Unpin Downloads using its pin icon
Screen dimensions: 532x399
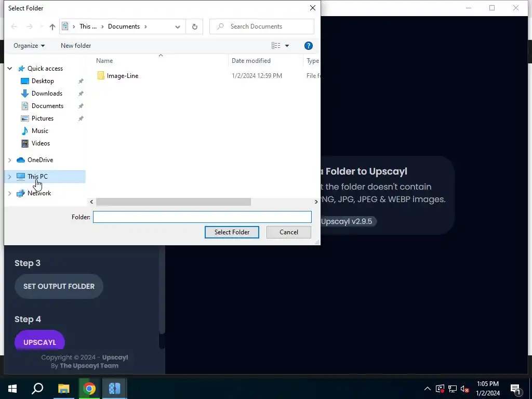[x=81, y=94]
